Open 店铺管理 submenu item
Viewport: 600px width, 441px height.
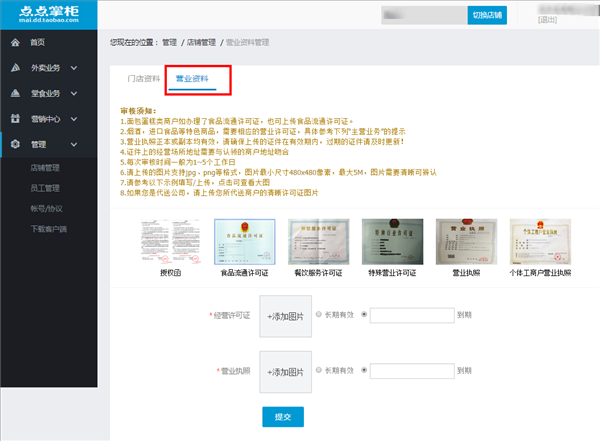pos(45,168)
